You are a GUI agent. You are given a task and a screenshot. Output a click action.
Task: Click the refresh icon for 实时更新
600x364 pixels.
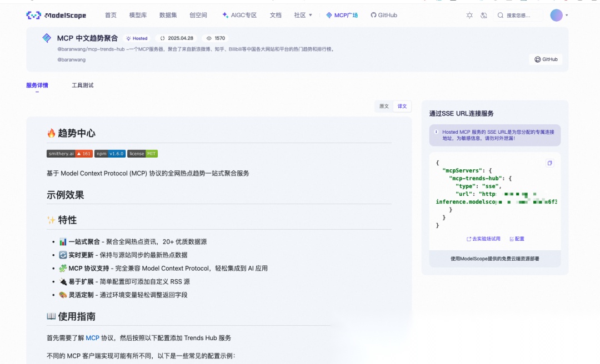point(63,255)
